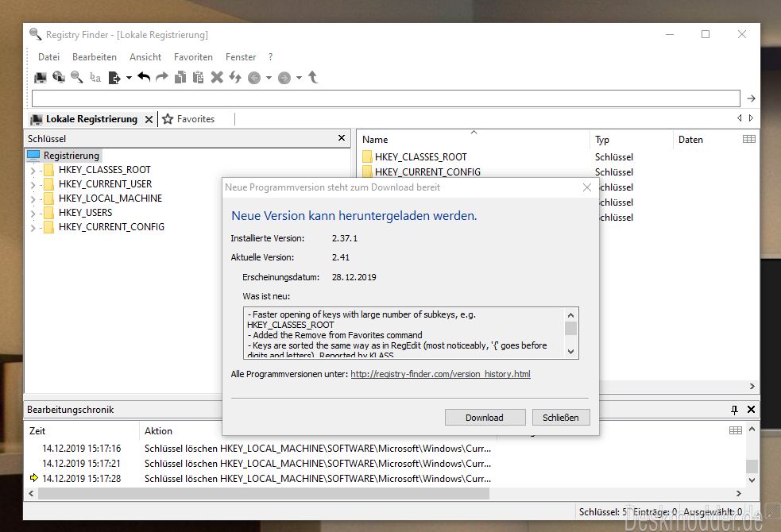Open the Datei menu
Image resolution: width=781 pixels, height=532 pixels.
pyautogui.click(x=48, y=57)
